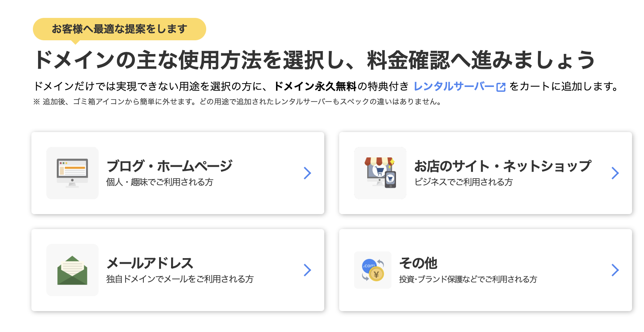Expand the blog card via its right chevron
644x332 pixels.
click(307, 173)
